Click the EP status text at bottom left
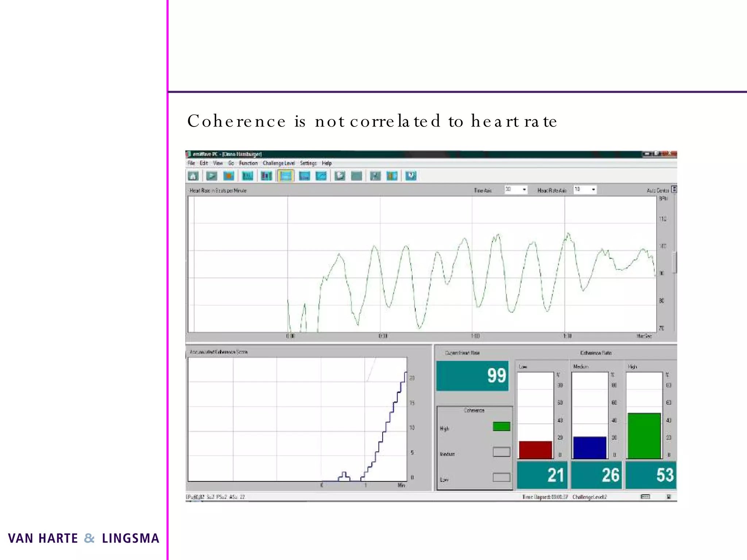This screenshot has width=747, height=560. tap(215, 497)
